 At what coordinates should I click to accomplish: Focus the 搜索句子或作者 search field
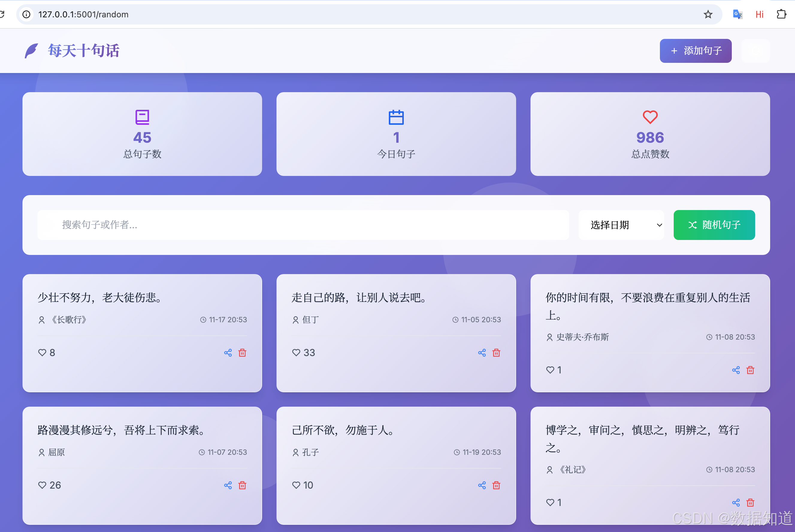point(303,225)
